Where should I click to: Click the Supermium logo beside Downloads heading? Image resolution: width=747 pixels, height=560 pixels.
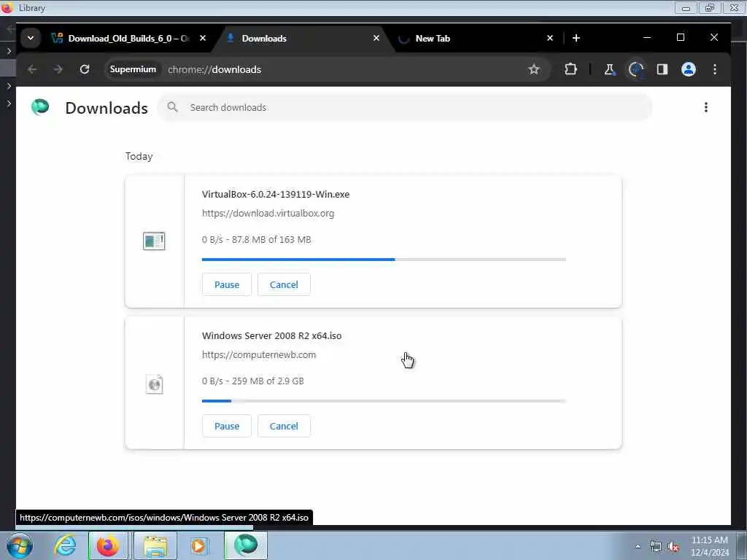[x=40, y=106]
